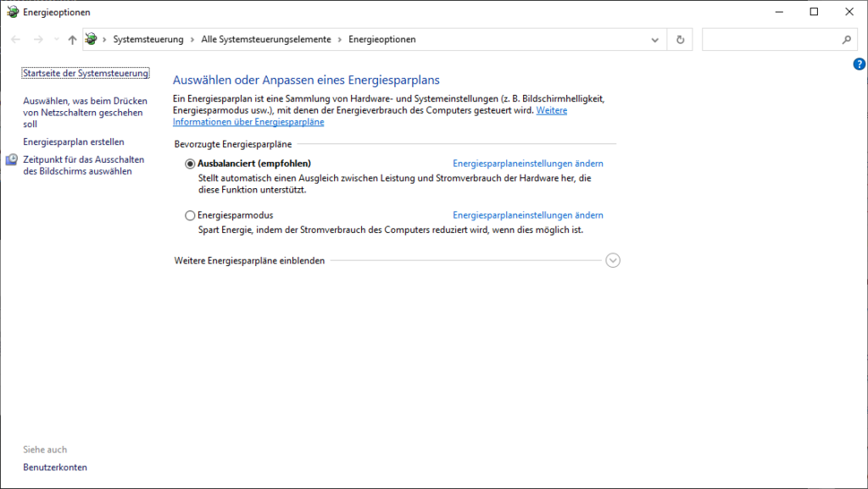Click the Alle Systemsteuerungselemente breadcrumb
Image resolution: width=868 pixels, height=489 pixels.
[266, 39]
